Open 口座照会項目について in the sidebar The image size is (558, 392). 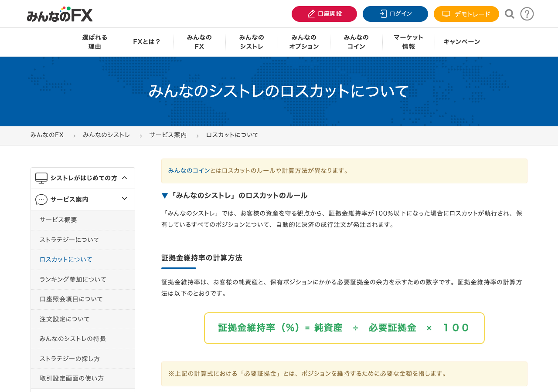tap(83, 299)
